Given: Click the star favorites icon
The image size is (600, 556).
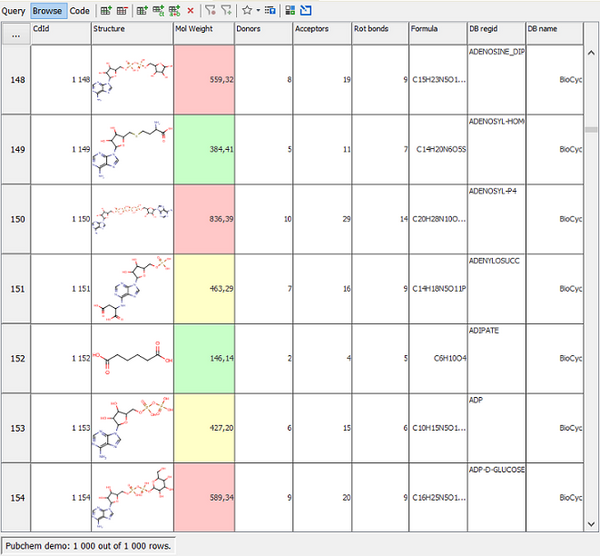Looking at the screenshot, I should 246,10.
